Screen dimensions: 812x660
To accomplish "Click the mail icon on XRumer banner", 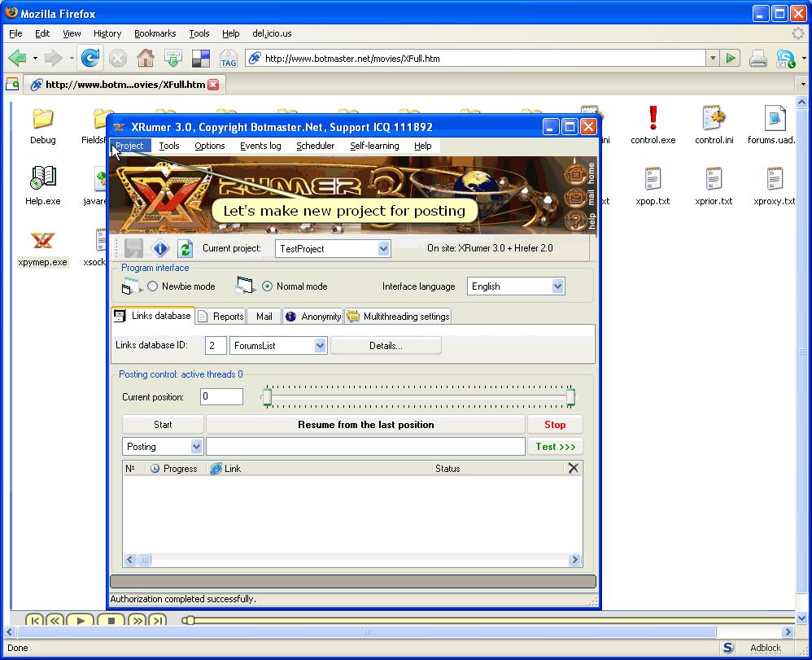I will point(576,197).
